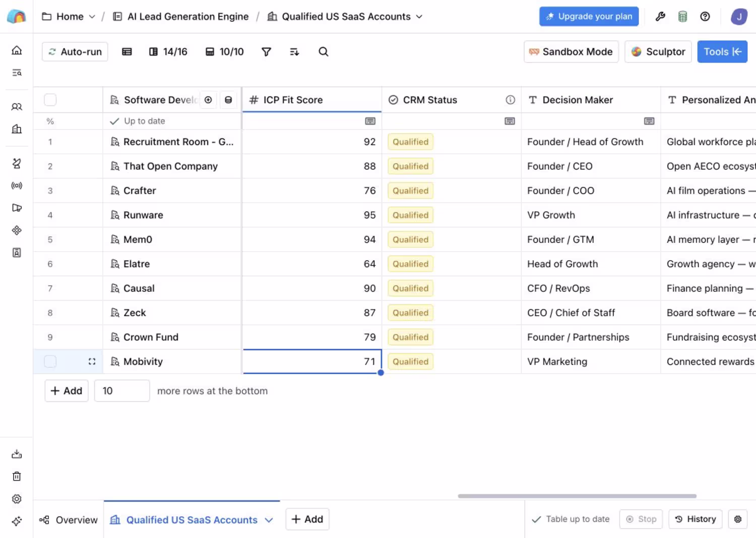Toggle Auto-run
Screen dimensions: 756x538
click(x=75, y=51)
